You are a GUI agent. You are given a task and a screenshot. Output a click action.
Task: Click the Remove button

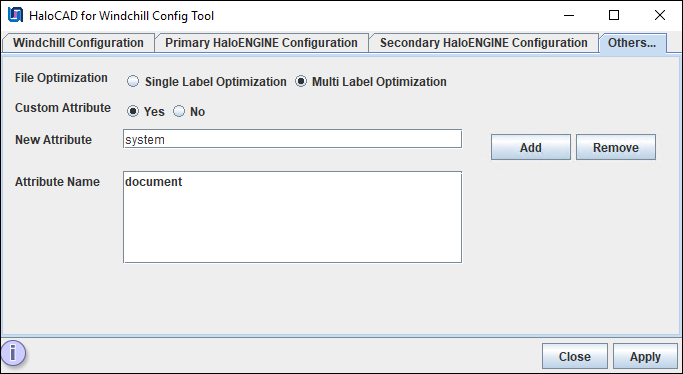[615, 148]
